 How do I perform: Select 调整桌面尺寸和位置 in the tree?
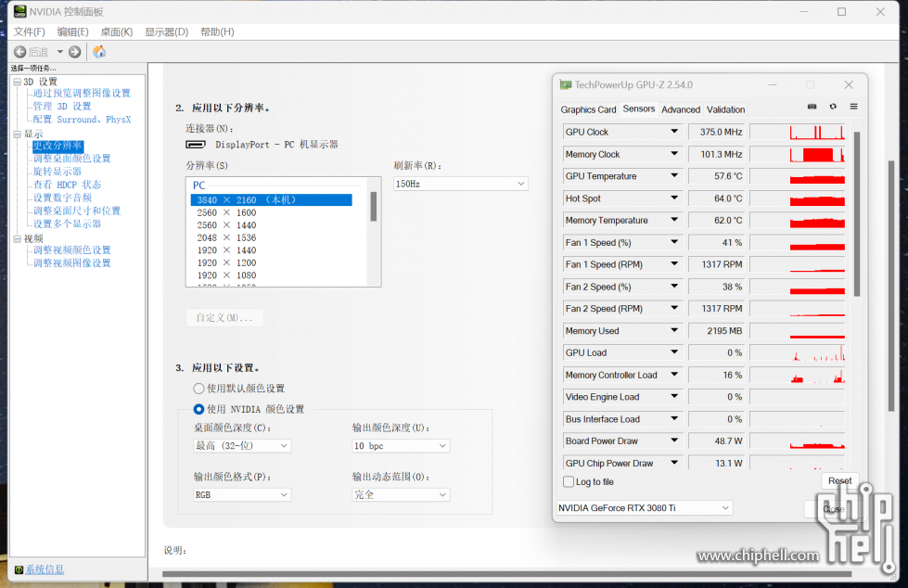coord(76,211)
